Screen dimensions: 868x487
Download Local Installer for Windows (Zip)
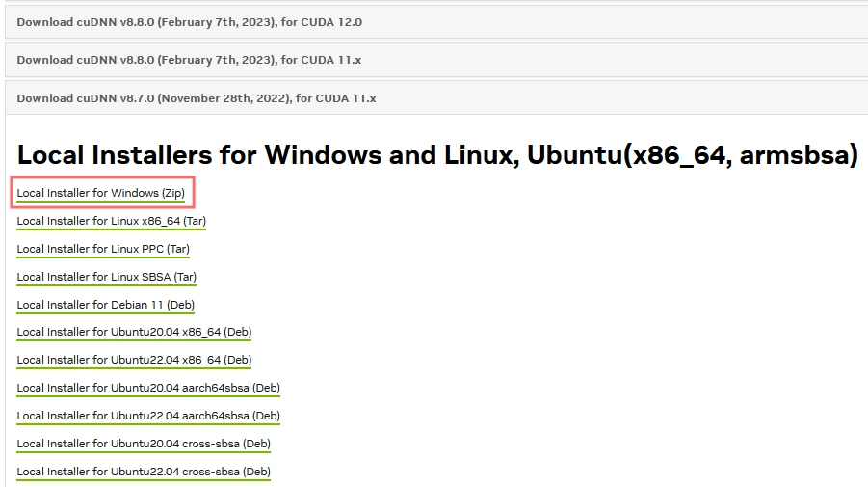101,193
